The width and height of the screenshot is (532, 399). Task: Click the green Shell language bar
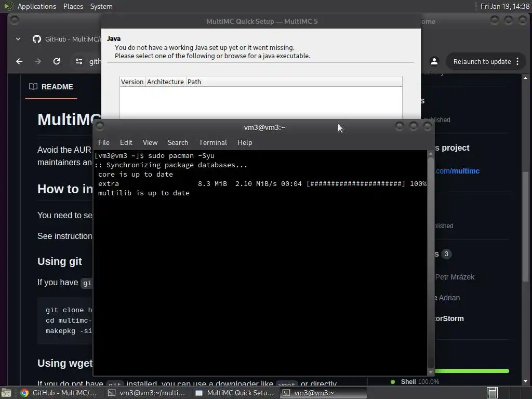(x=472, y=371)
